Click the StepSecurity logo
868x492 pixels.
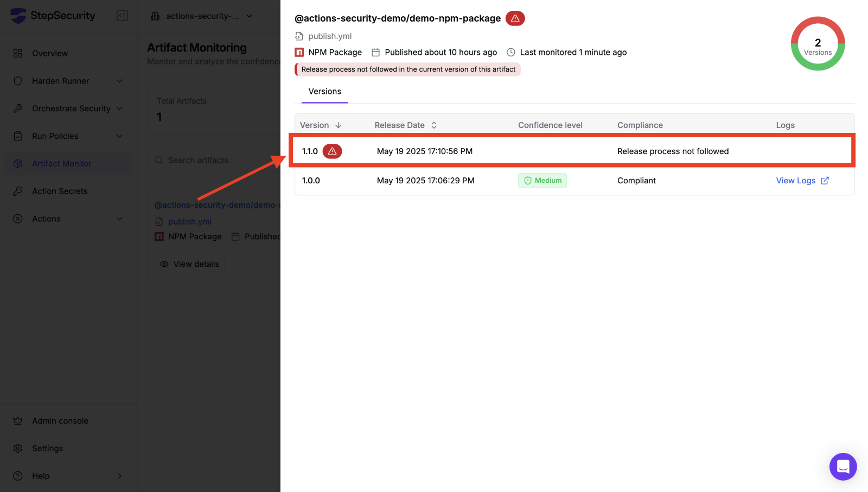53,16
